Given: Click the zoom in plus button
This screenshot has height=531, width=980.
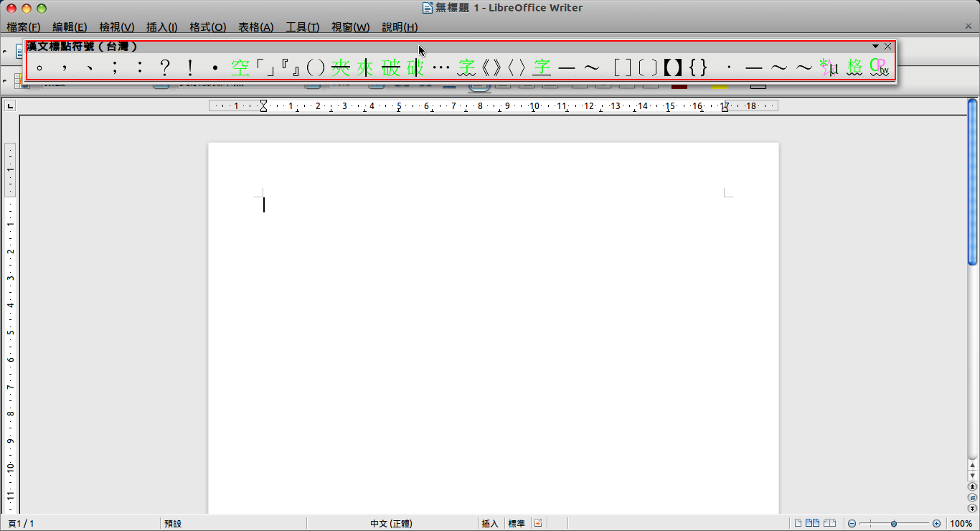Looking at the screenshot, I should point(936,524).
